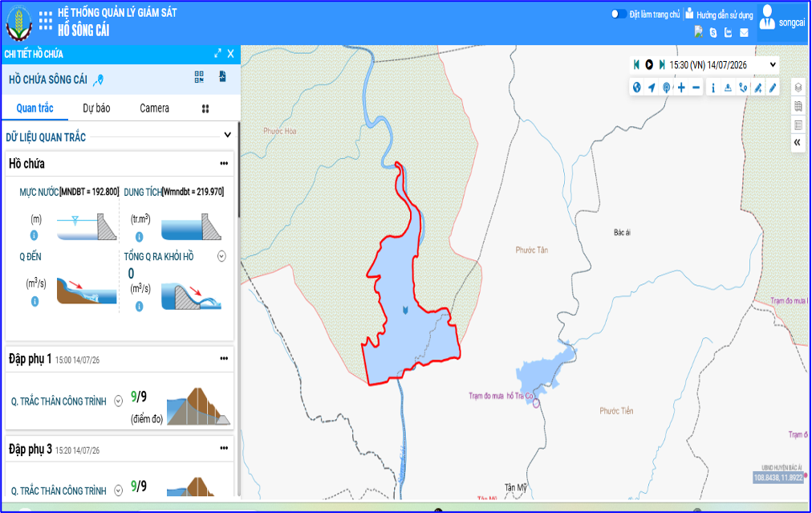This screenshot has height=513, width=812.
Task: Open the legend list panel
Action: pyautogui.click(x=798, y=125)
